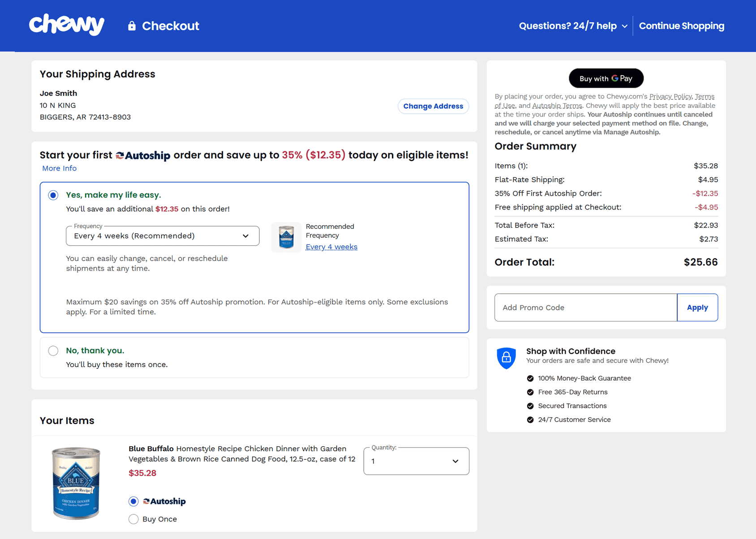The image size is (756, 539).
Task: Click the 35% Off First Autoship Order discount
Action: [x=705, y=193]
